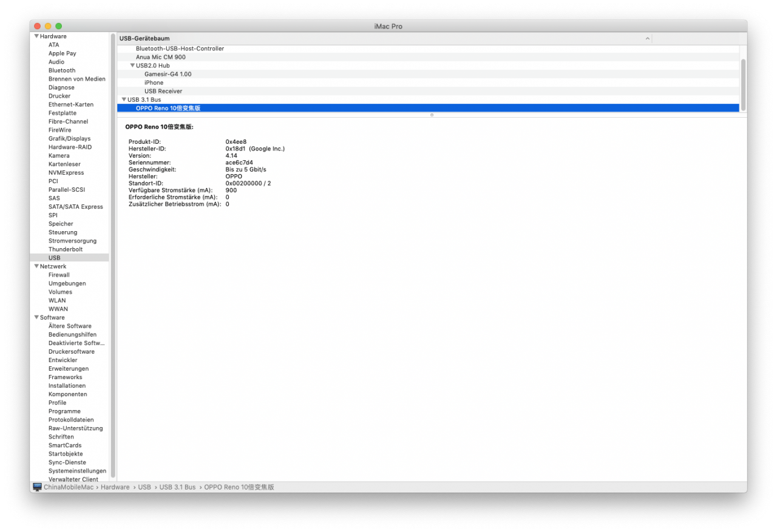The width and height of the screenshot is (777, 532).
Task: Select Apple Pay in the sidebar
Action: click(63, 53)
